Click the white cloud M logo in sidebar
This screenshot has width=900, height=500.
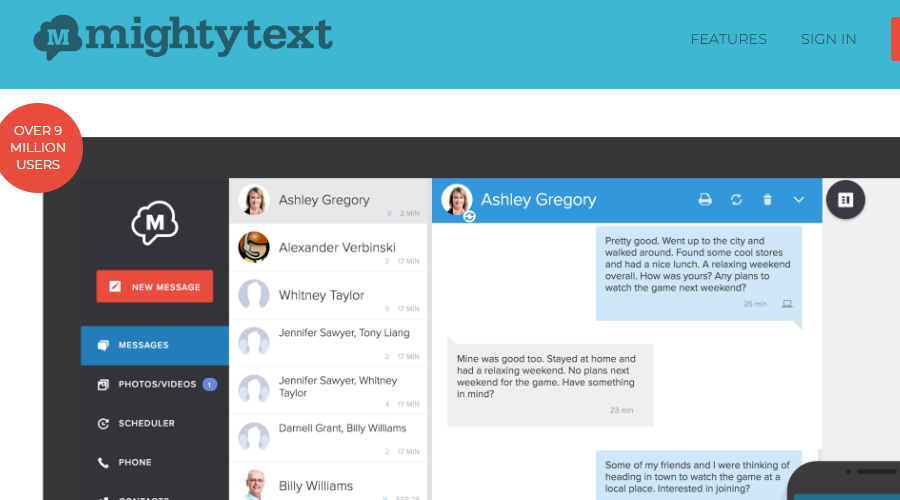[154, 223]
